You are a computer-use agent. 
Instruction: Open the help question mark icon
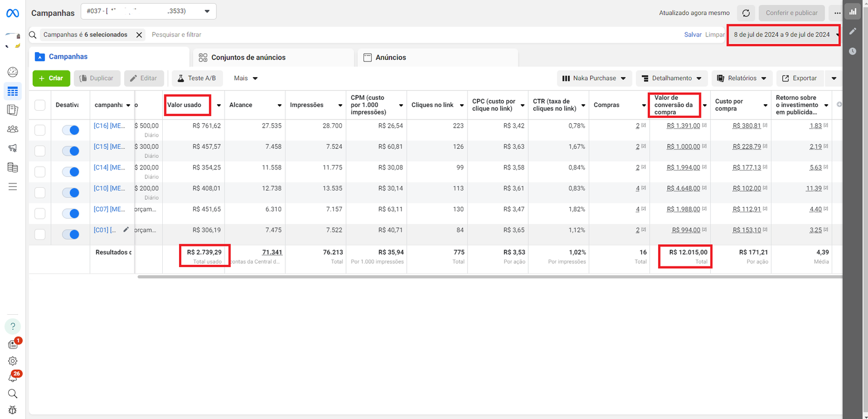[x=12, y=326]
